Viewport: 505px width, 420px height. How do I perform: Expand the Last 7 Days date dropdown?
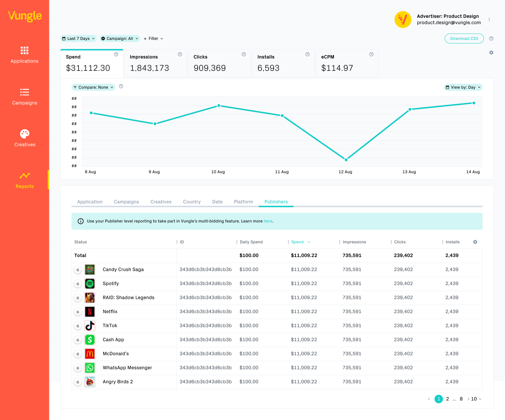coord(78,39)
